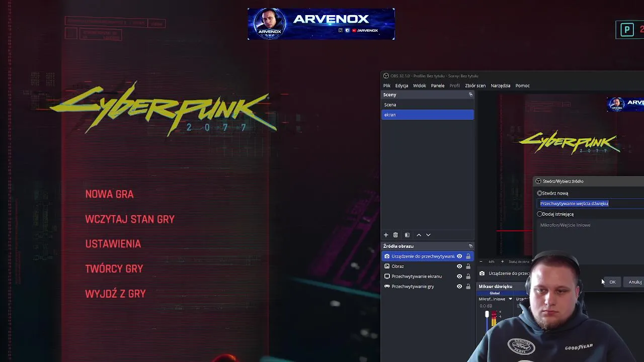Select Mikrofon/Wejście liniowe existing source entry
Screen dimensions: 644x362
click(x=565, y=225)
